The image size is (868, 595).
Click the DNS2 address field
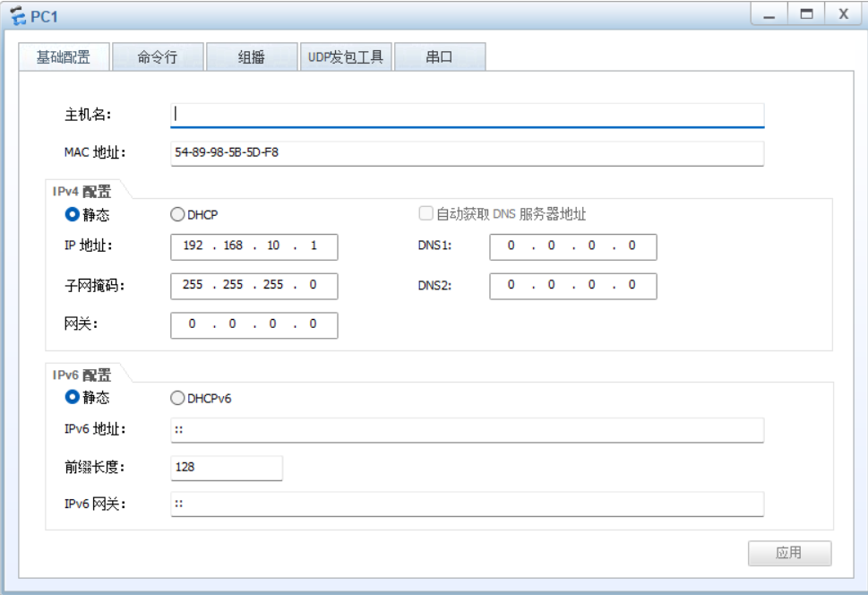pos(573,286)
